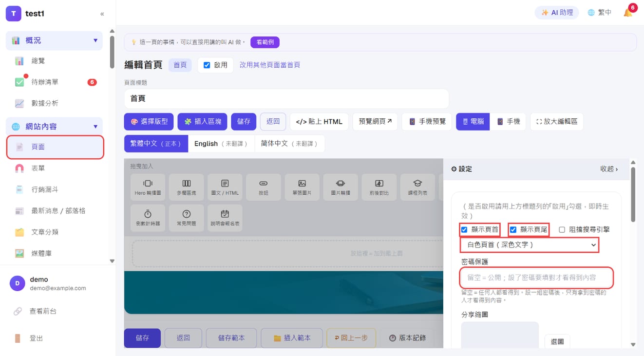Screen dimensions: 644x356
Task: Pick the 說明會報名表 block icon
Action: tap(225, 218)
